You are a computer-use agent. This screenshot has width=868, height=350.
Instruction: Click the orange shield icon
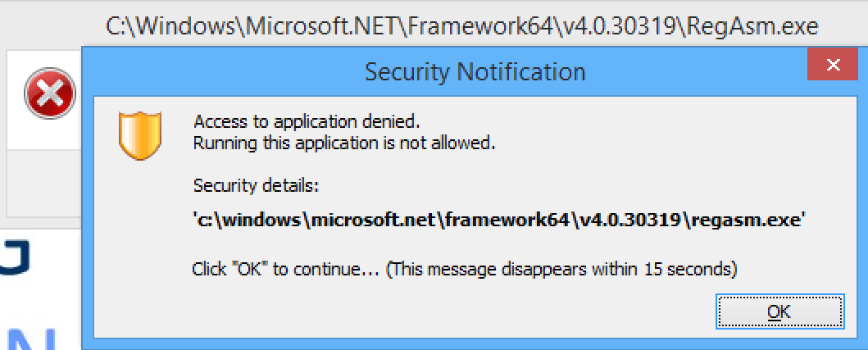140,136
